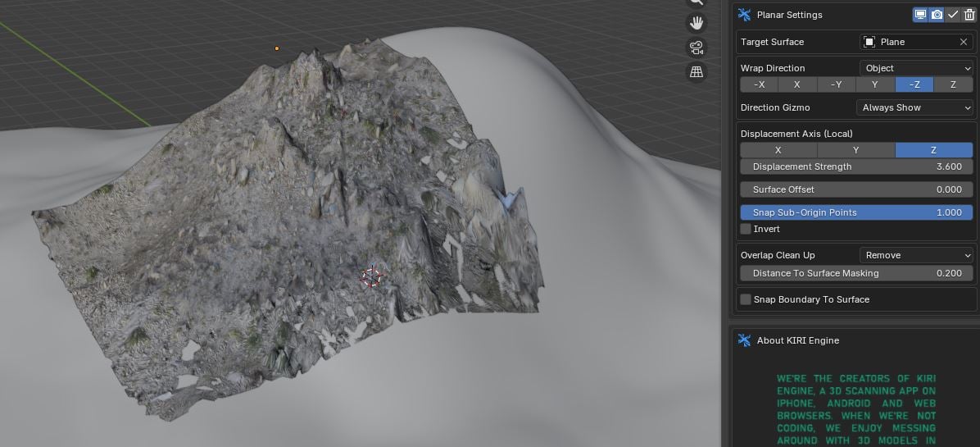This screenshot has width=980, height=447.
Task: Expand Overlap Clean Up Remove dropdown
Action: coord(915,255)
